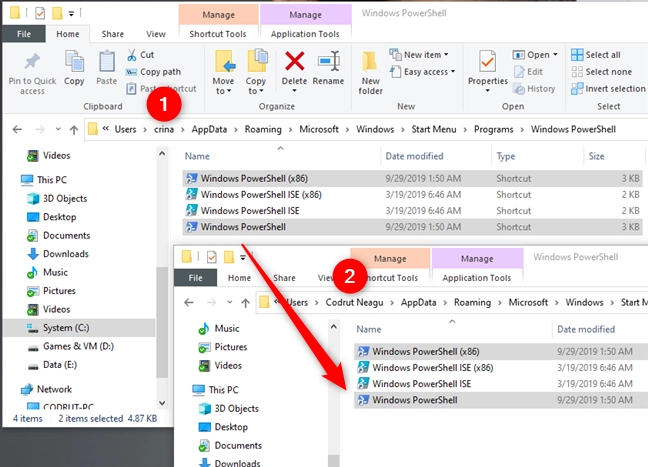Viewport: 648px width, 467px height.
Task: Open the Copy to dropdown
Action: 256,86
